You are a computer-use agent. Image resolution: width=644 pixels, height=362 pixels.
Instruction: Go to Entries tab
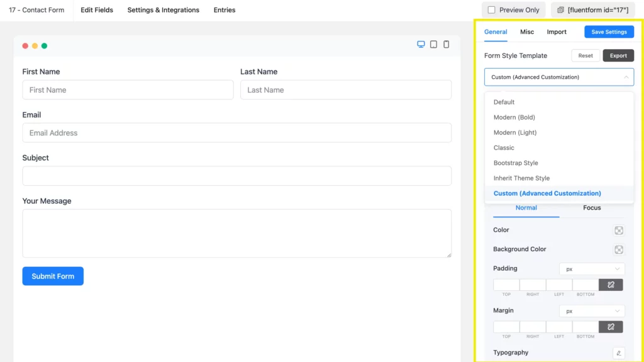point(225,10)
